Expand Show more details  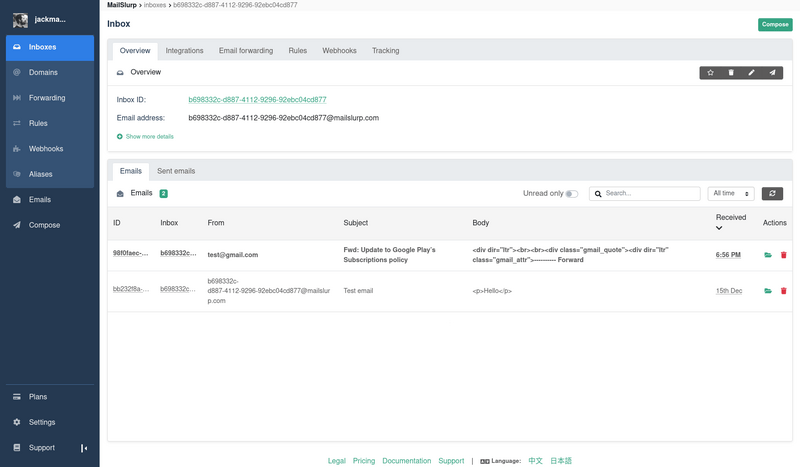(x=149, y=136)
